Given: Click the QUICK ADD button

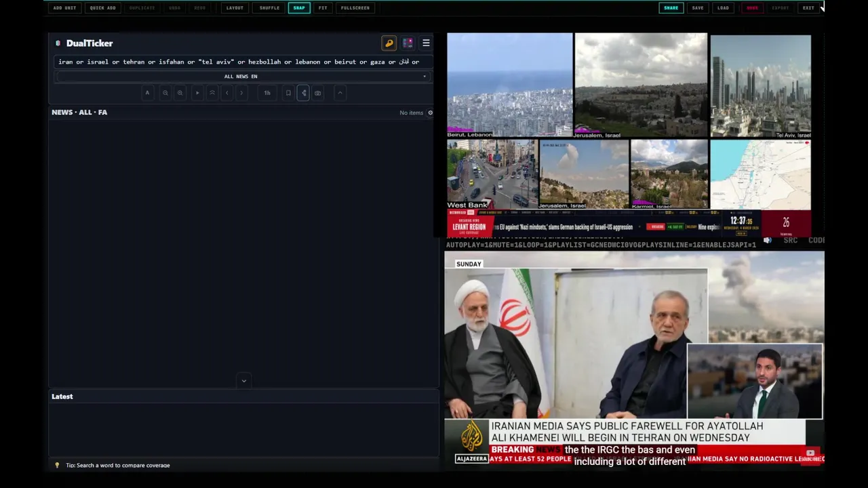Looking at the screenshot, I should 103,8.
